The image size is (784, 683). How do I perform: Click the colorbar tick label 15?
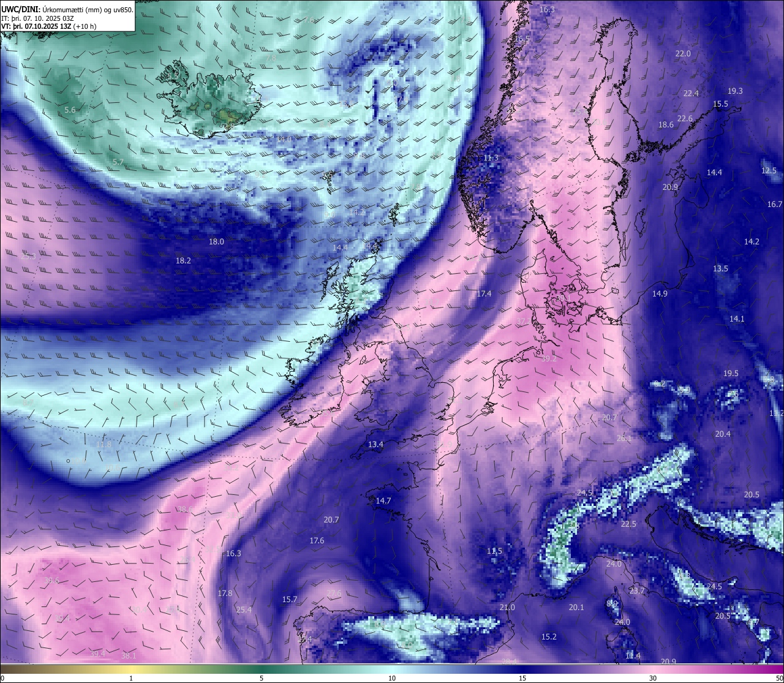522,678
